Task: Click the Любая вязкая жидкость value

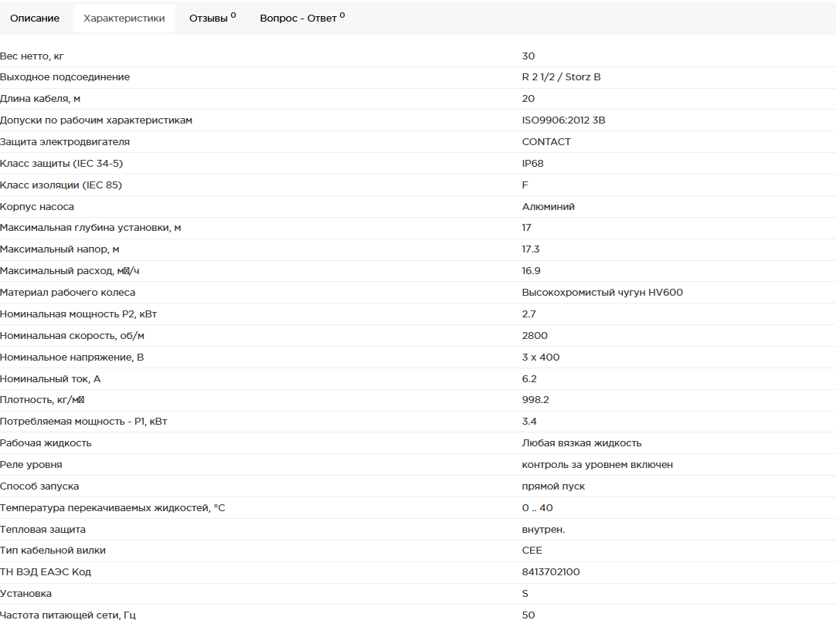Action: tap(582, 443)
